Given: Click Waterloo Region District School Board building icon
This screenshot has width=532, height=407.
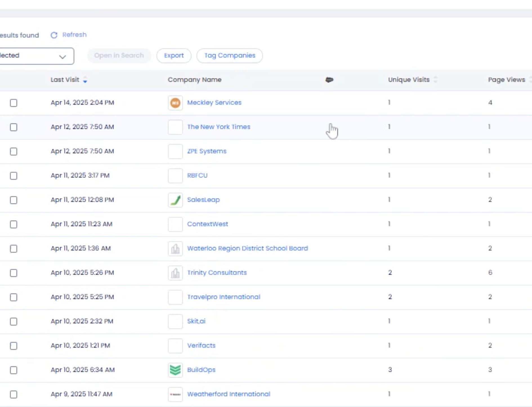Looking at the screenshot, I should click(x=175, y=249).
